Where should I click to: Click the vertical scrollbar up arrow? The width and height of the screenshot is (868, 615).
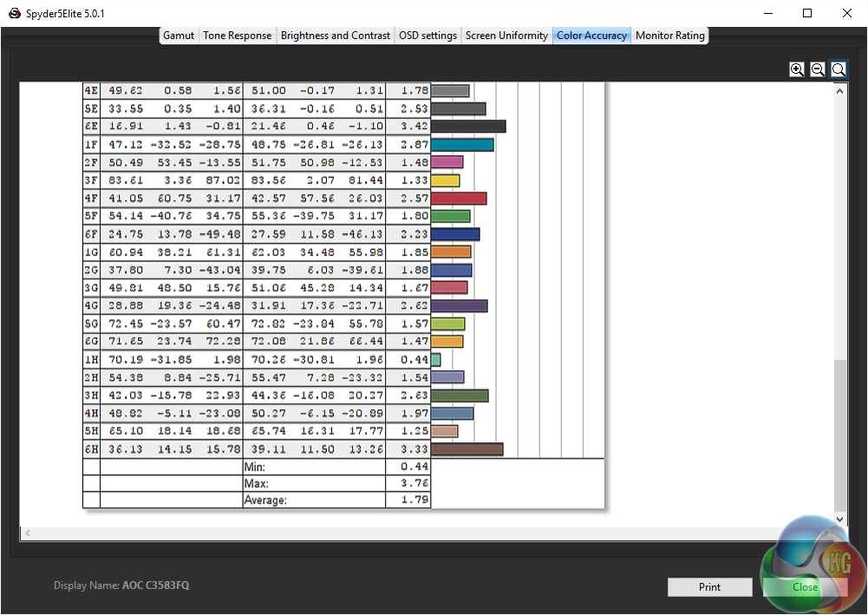coord(840,89)
